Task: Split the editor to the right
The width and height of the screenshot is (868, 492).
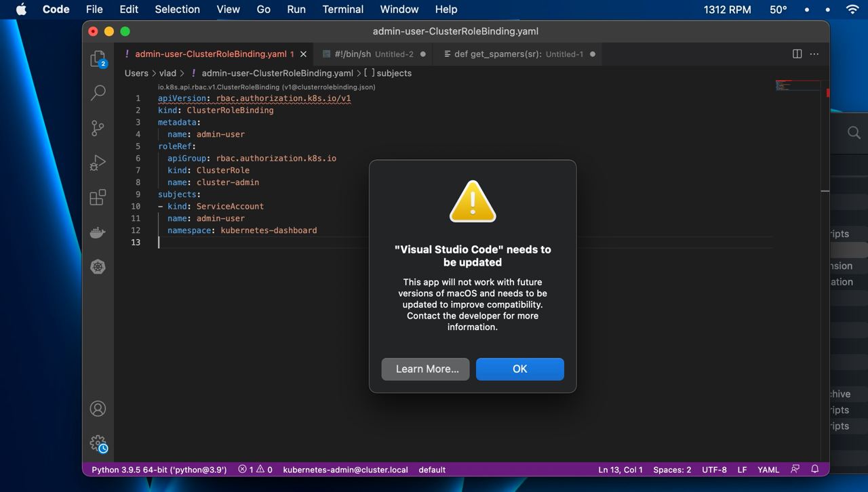Action: [797, 54]
